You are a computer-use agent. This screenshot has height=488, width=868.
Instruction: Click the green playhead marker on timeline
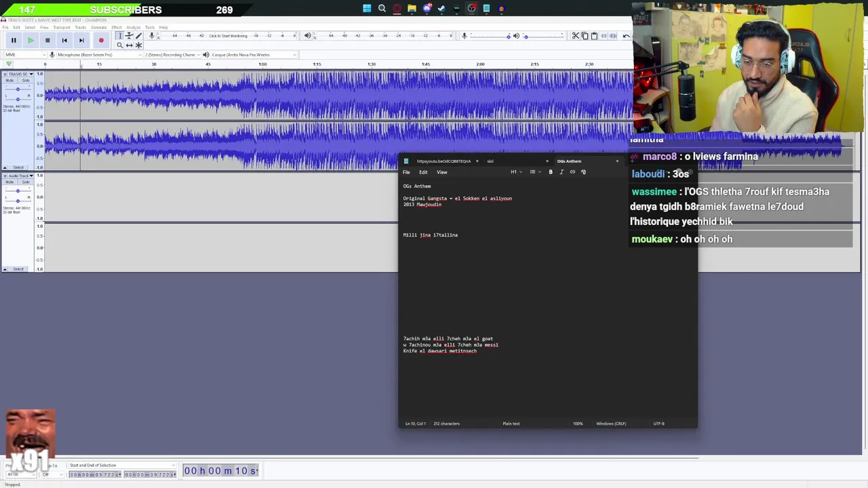(x=9, y=64)
